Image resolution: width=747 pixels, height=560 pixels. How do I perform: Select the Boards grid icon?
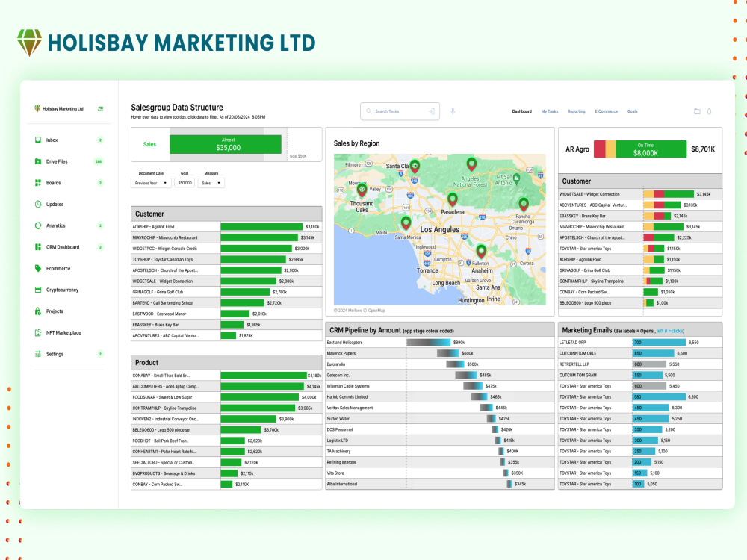click(38, 183)
